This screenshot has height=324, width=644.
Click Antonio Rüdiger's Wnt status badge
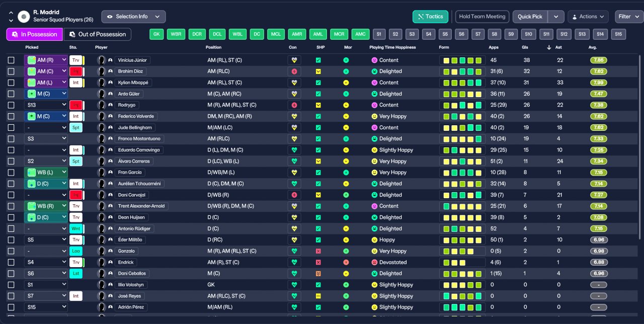tap(75, 228)
